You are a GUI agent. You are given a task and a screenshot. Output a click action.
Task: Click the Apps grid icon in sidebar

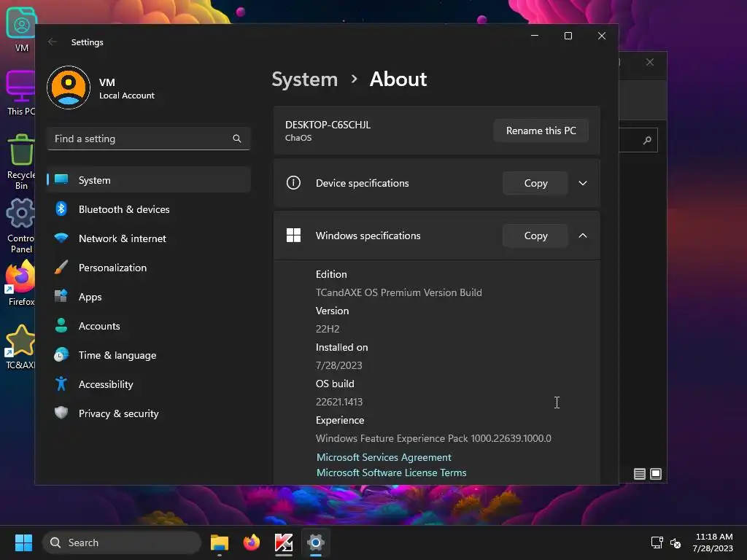[x=61, y=296]
